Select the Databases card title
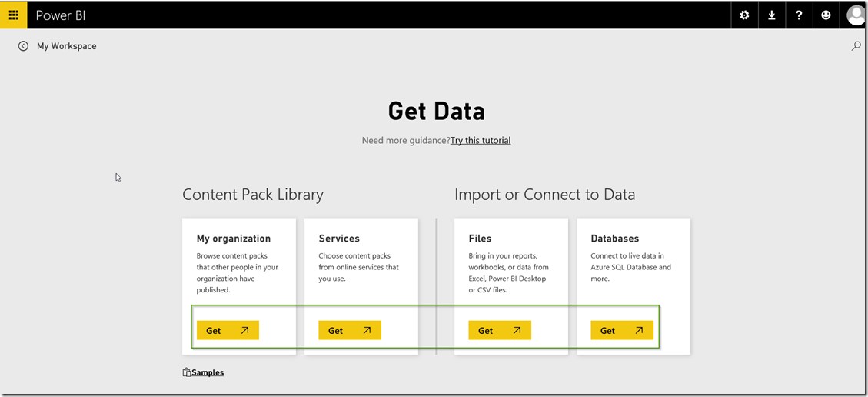 615,239
